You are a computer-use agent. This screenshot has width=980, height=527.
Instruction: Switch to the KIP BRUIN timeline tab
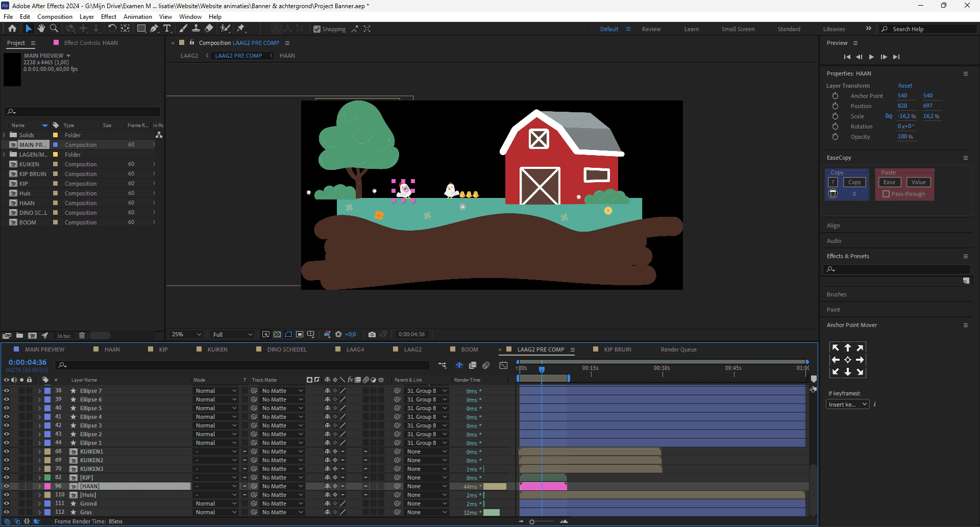click(x=617, y=349)
